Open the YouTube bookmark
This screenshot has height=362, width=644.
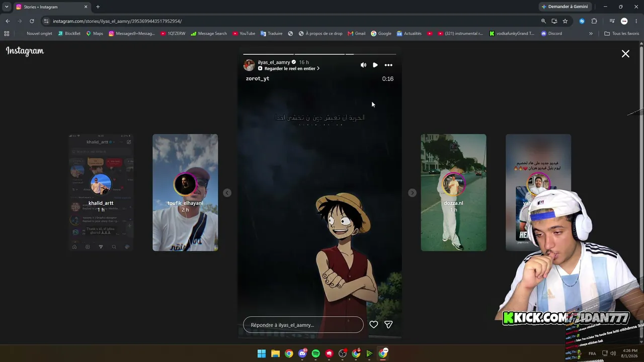[244, 34]
